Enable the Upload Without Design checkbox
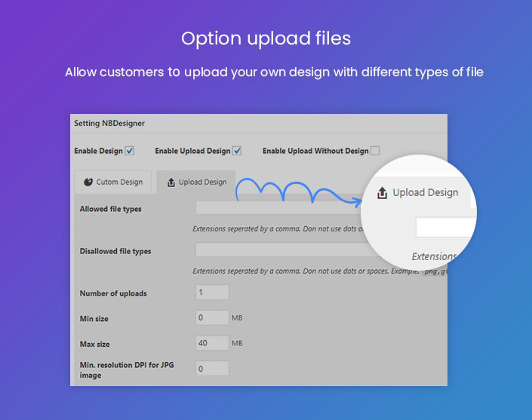 point(375,151)
